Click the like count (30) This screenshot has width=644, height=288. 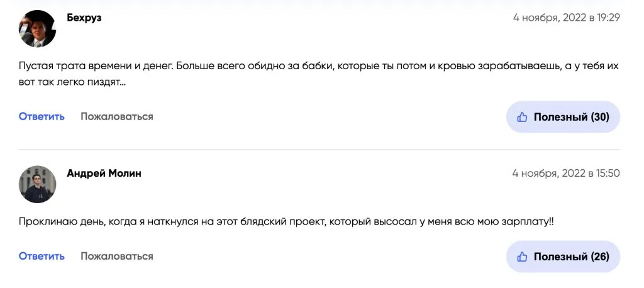[600, 117]
